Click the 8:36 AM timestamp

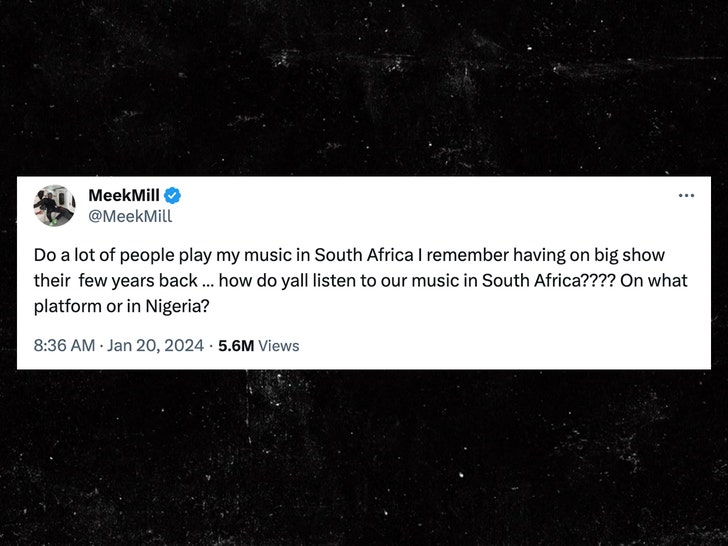pyautogui.click(x=64, y=345)
